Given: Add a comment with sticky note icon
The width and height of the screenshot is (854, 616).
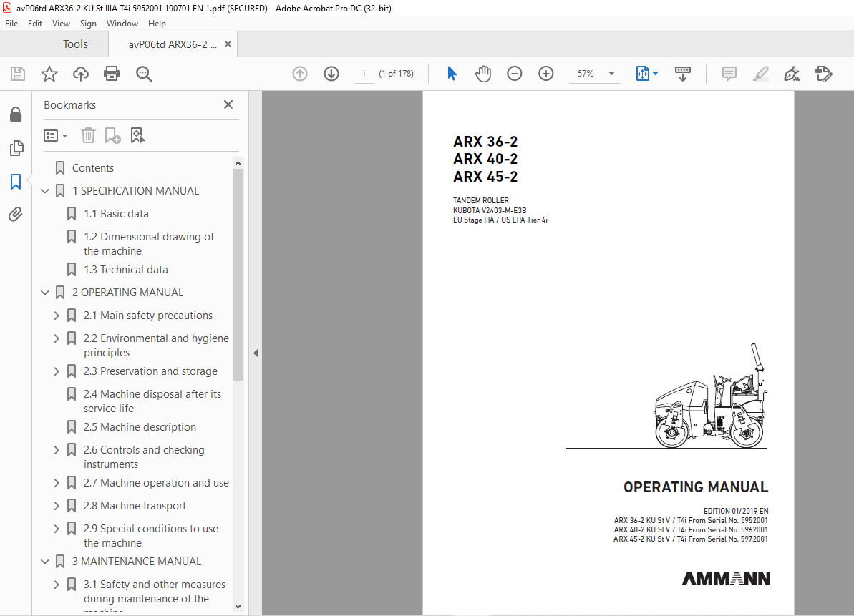Looking at the screenshot, I should (x=729, y=74).
